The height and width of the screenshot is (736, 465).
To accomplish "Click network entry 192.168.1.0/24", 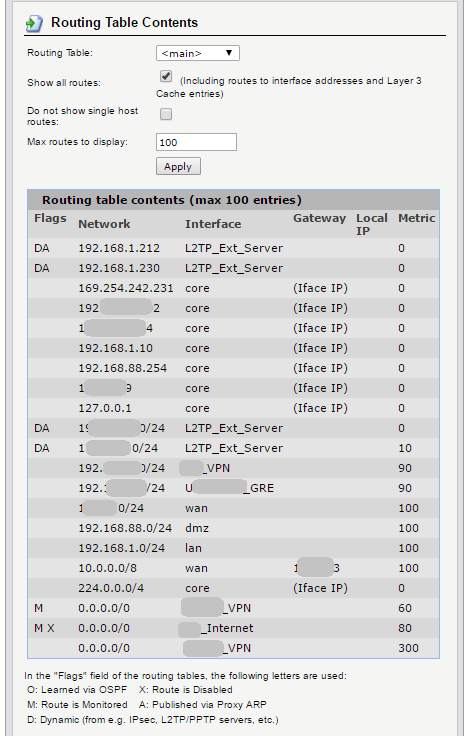I will 122,548.
